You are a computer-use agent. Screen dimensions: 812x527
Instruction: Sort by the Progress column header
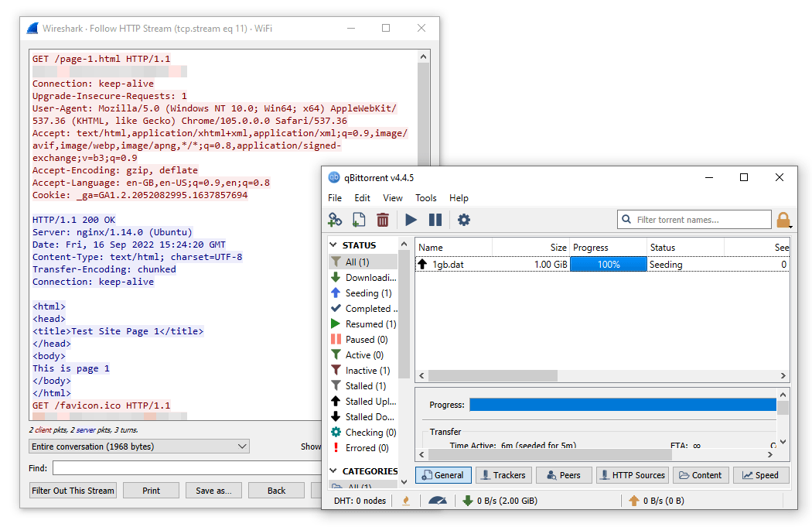pos(609,248)
